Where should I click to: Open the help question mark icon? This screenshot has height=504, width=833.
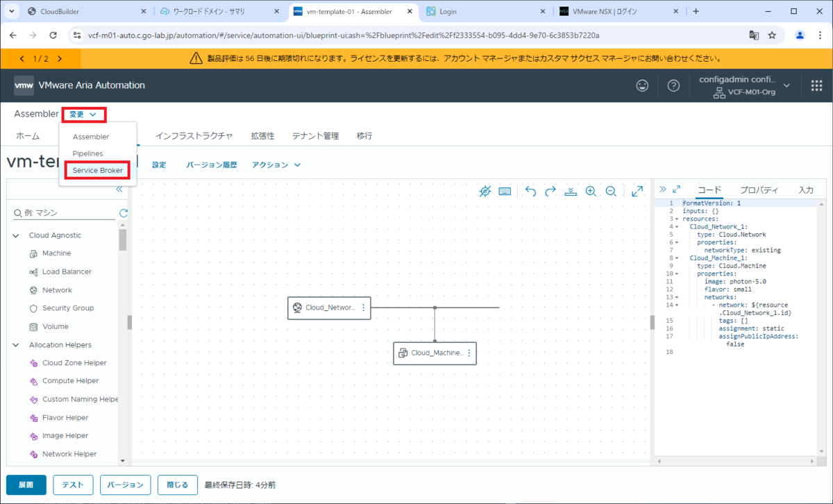coord(673,85)
